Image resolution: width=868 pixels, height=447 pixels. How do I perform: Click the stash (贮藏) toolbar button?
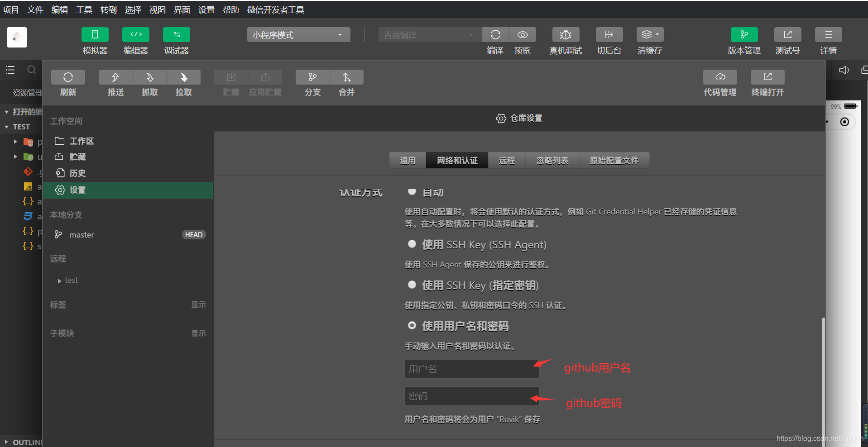[231, 77]
